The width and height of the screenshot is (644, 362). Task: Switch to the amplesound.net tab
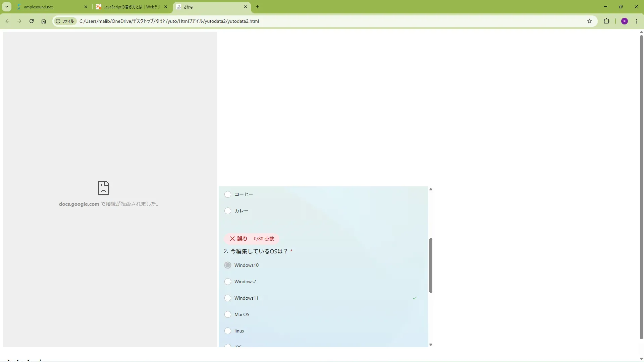click(50, 7)
